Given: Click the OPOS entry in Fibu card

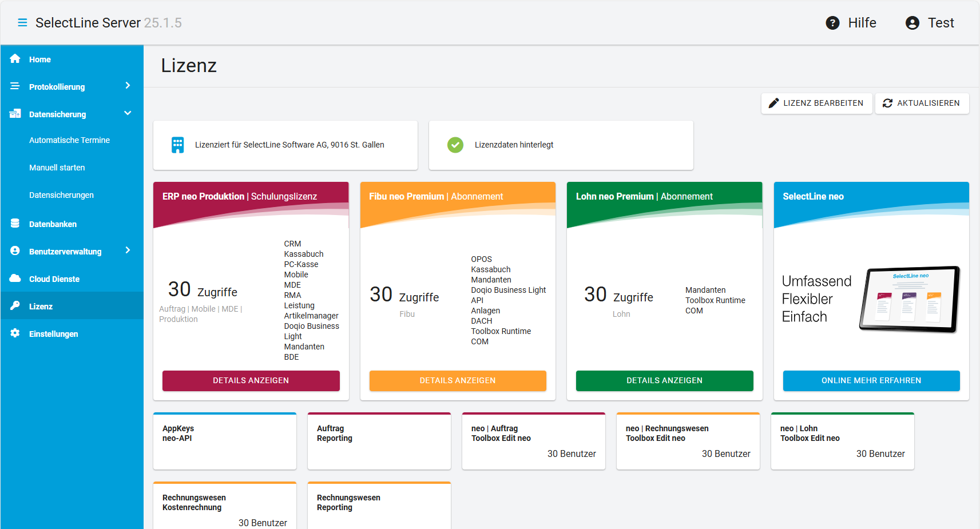Looking at the screenshot, I should pos(481,259).
